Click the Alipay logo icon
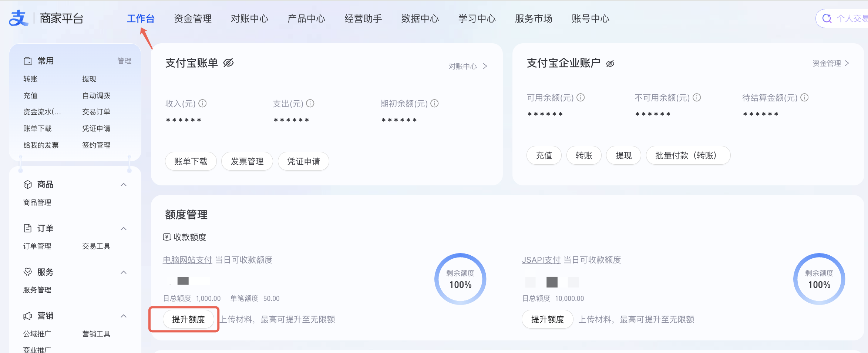The height and width of the screenshot is (353, 868). (18, 18)
